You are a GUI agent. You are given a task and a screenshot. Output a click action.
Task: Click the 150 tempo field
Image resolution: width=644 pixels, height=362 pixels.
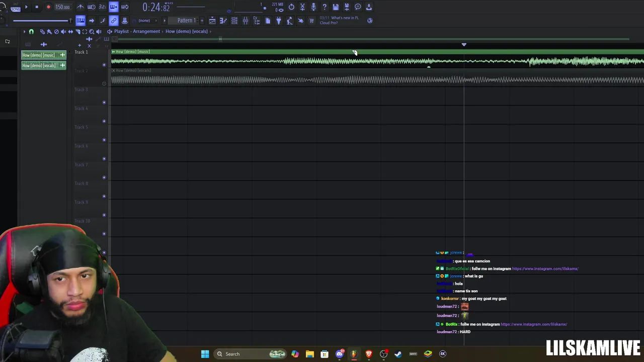tap(62, 7)
